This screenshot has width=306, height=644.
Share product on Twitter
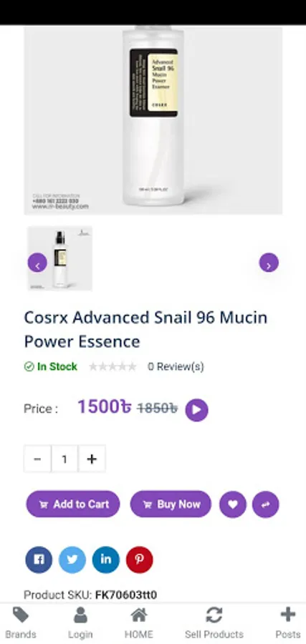tap(72, 560)
